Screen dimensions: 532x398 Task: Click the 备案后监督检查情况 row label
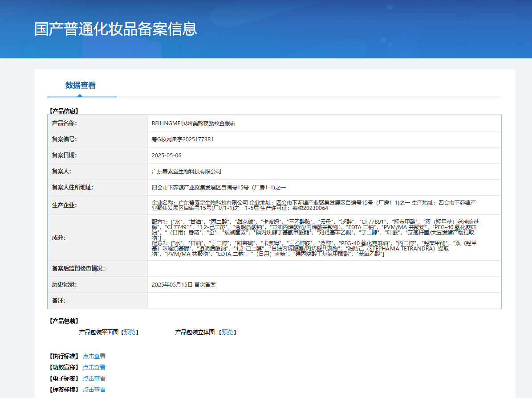pos(78,269)
